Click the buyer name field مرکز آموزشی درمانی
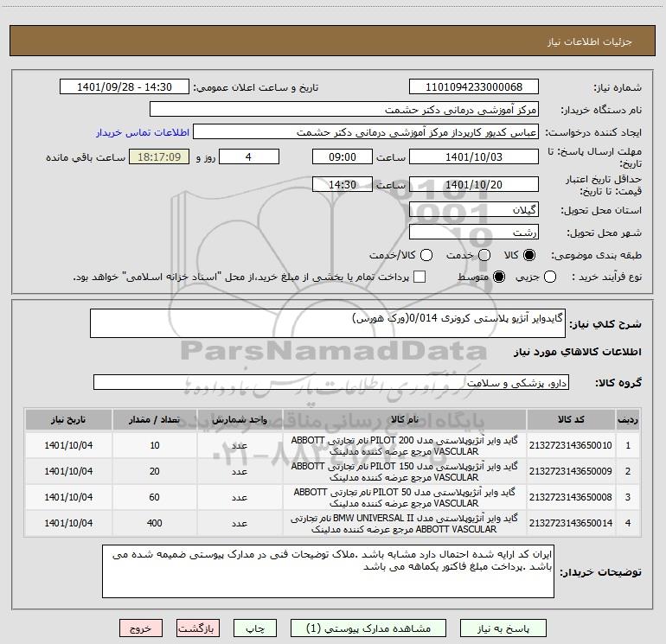Image resolution: width=666 pixels, height=644 pixels. [344, 110]
